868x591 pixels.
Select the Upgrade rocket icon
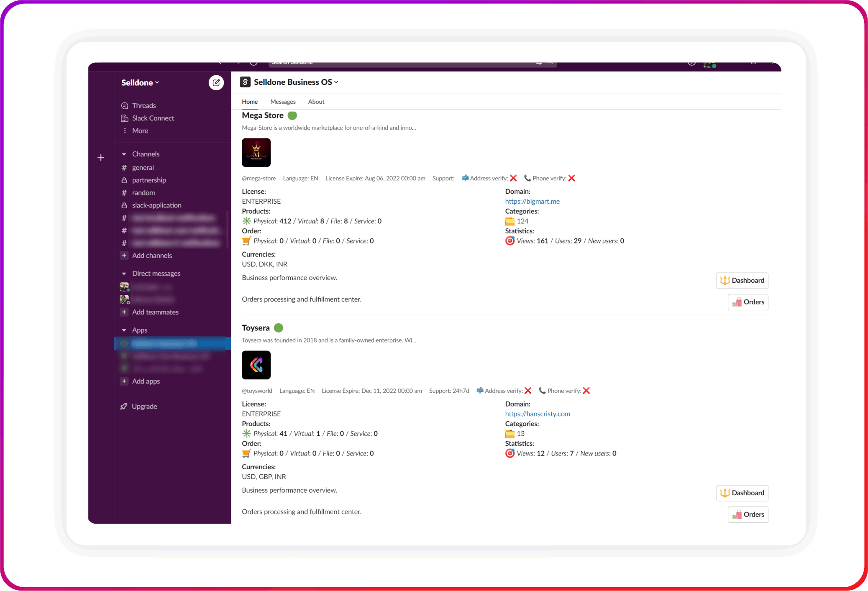pos(124,406)
